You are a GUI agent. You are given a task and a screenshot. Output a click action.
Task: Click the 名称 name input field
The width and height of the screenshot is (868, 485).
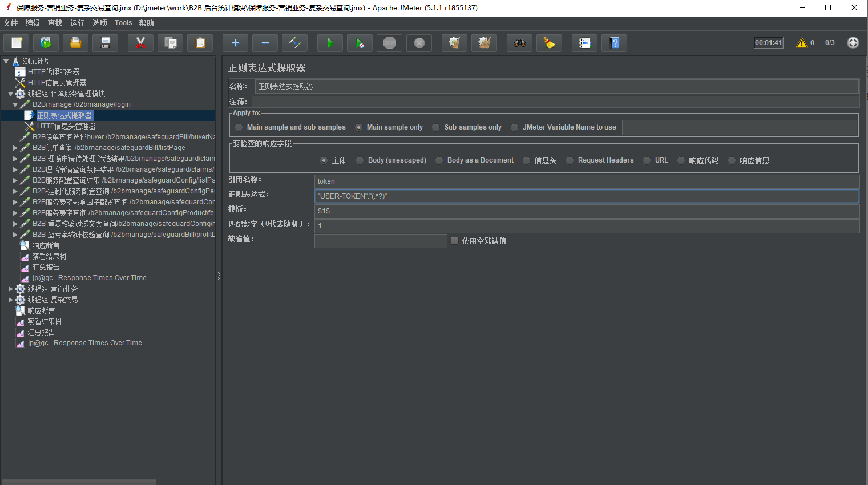point(556,87)
